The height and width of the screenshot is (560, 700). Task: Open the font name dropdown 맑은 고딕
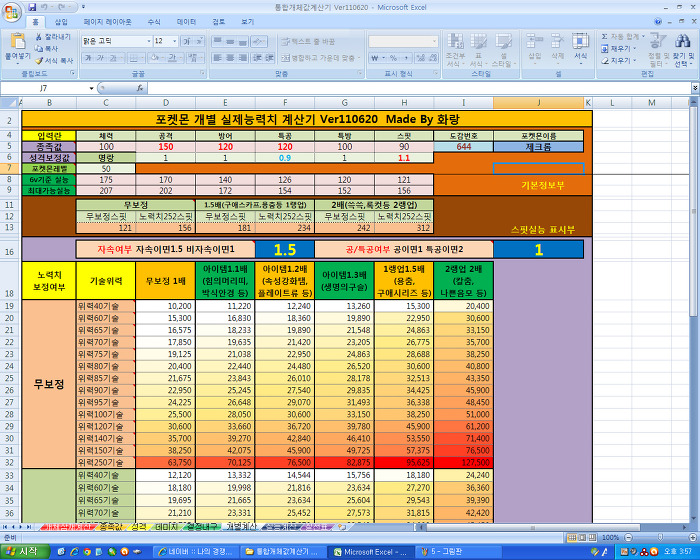pyautogui.click(x=114, y=41)
